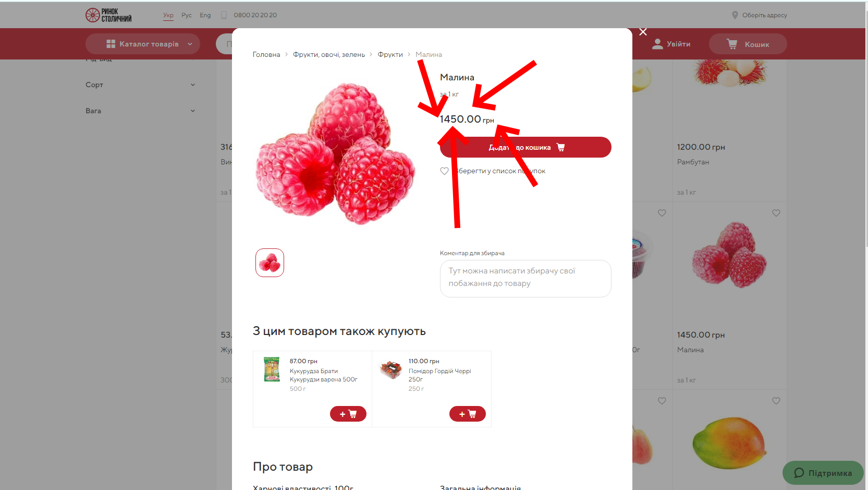Toggle favorite heart on Малина grid card
The height and width of the screenshot is (490, 868).
[776, 213]
